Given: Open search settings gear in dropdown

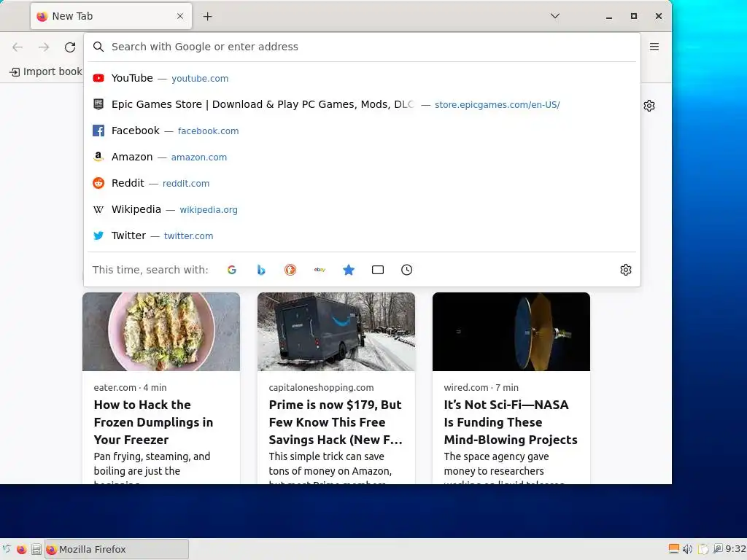Looking at the screenshot, I should click(626, 270).
